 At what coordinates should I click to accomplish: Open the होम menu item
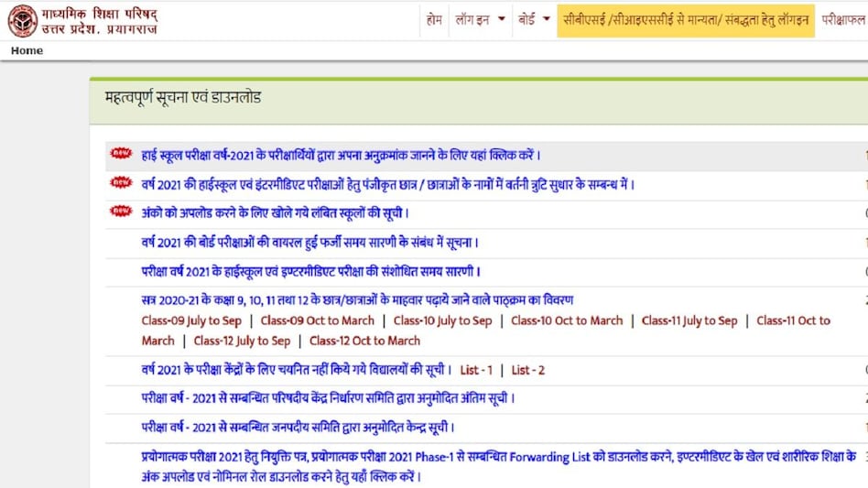(x=434, y=20)
